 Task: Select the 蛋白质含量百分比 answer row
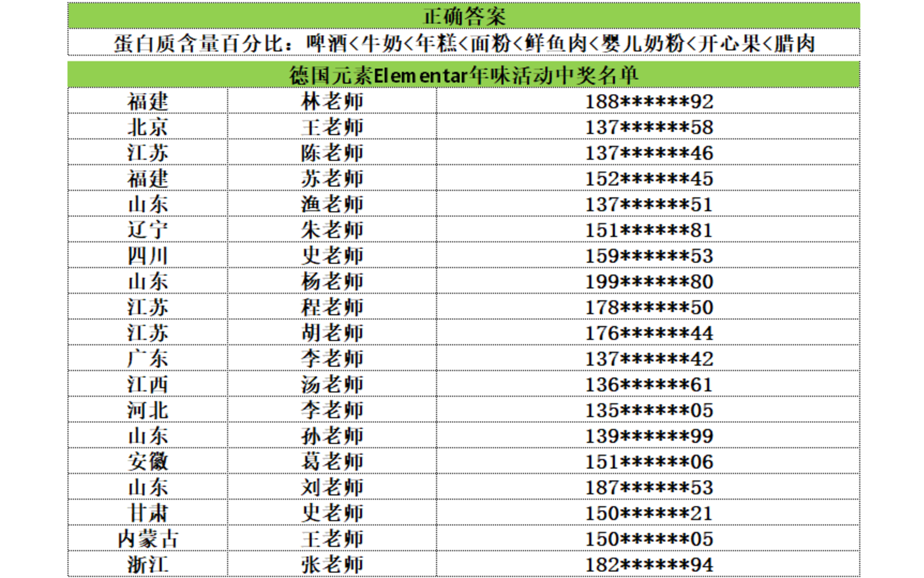(464, 43)
